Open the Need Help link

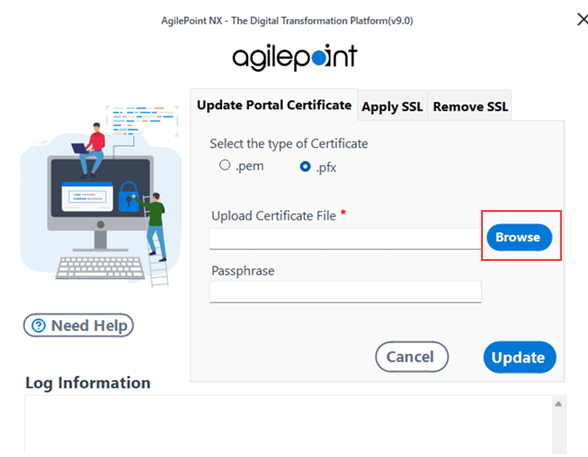[x=79, y=325]
